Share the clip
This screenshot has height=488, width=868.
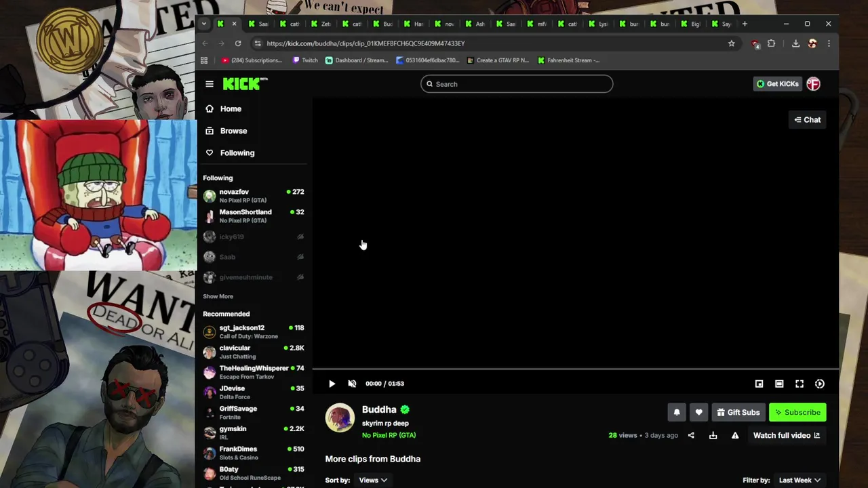691,435
